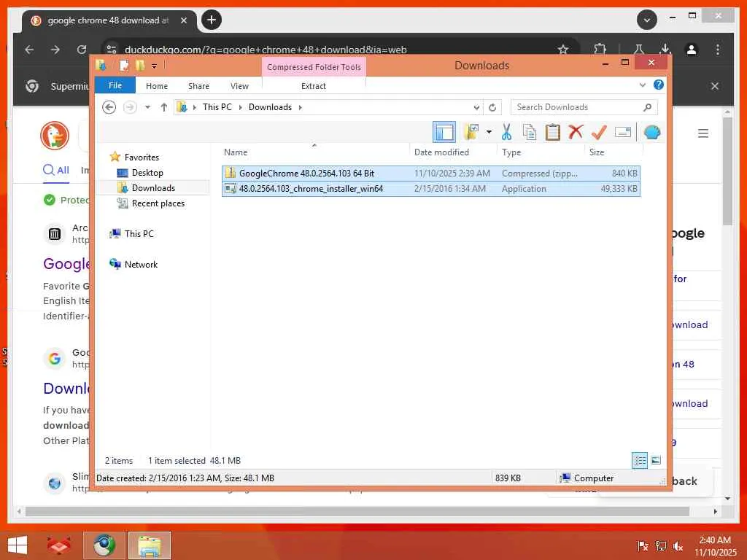Click the Properties quick access icon in title bar
The image size is (747, 560).
tap(124, 65)
